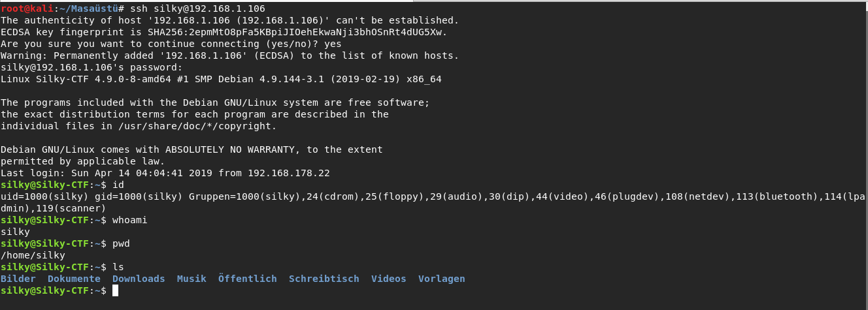Click the Schreibtisch directory name
Image resolution: width=868 pixels, height=310 pixels.
tap(324, 279)
